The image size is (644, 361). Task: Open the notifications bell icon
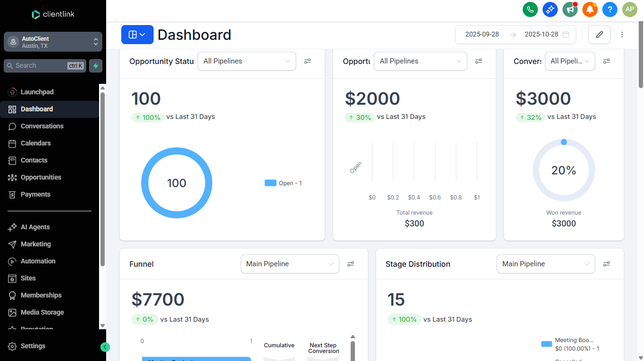pyautogui.click(x=590, y=9)
